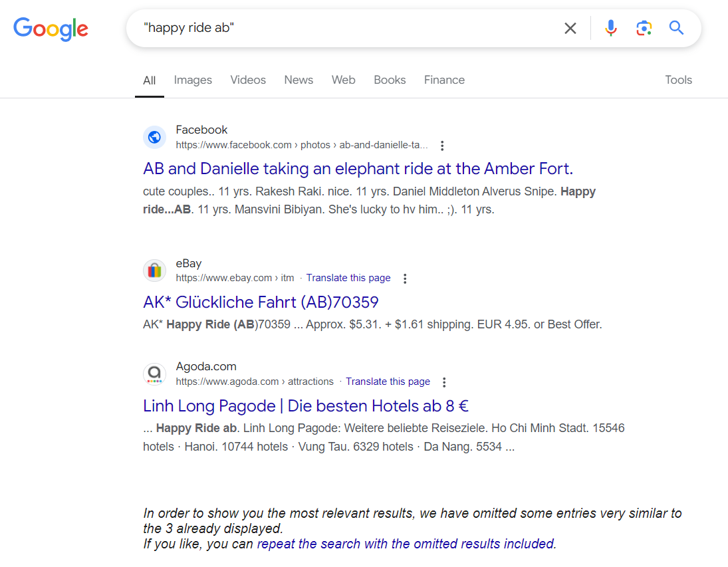Click the eBay site name
This screenshot has height=567, width=728.
point(189,263)
